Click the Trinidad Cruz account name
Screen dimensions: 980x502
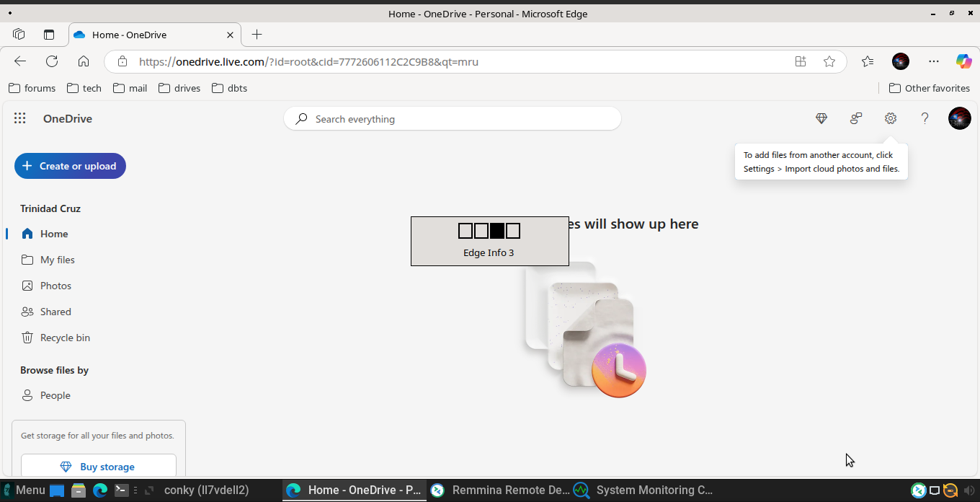point(50,208)
